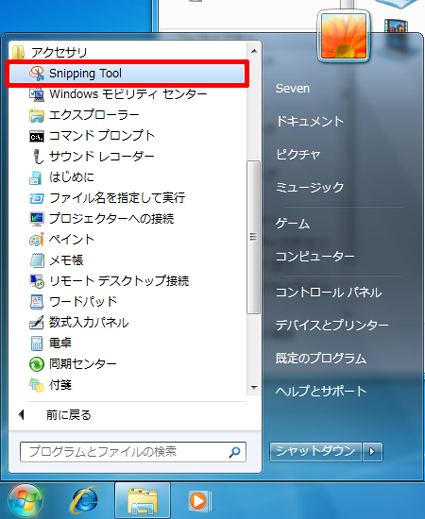Open Snipping Tool program entry
Screen dimensions: 425x519
click(127, 73)
